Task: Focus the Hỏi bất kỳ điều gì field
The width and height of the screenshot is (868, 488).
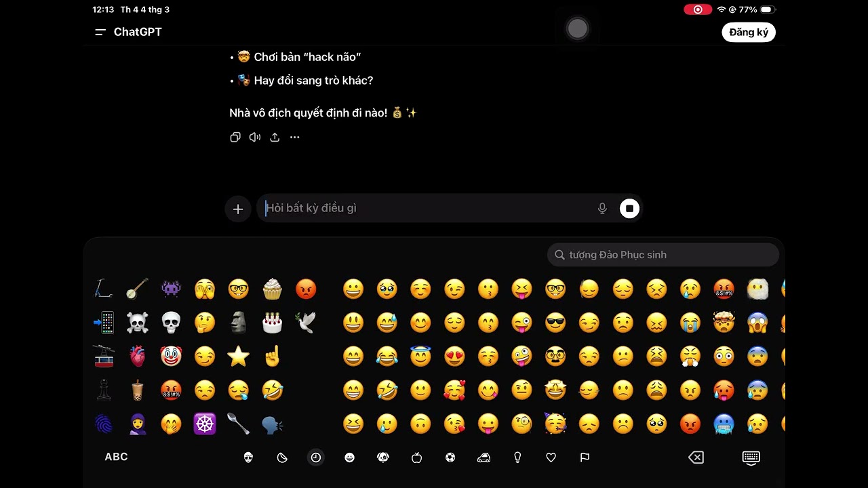Action: [x=427, y=209]
